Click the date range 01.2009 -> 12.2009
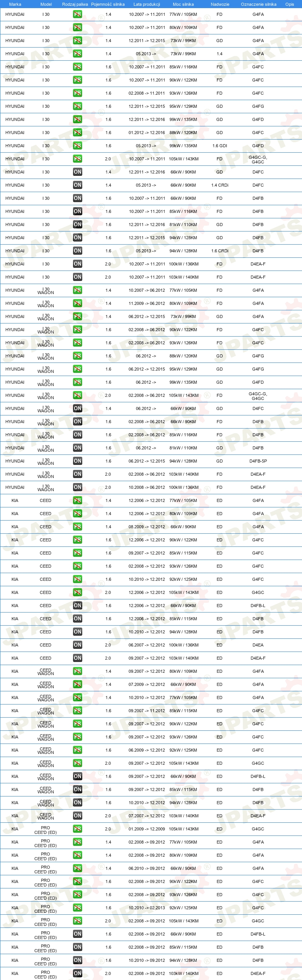Viewport: 302px width, 980px height. click(147, 829)
